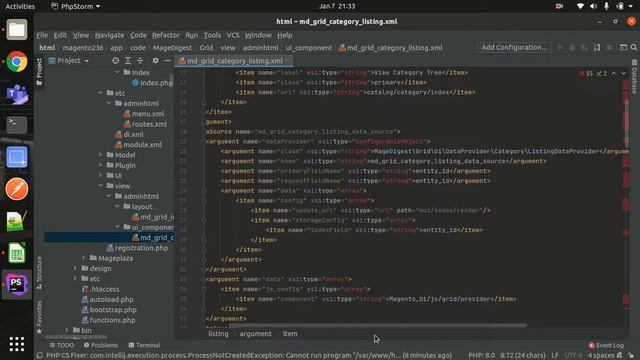This screenshot has width=640, height=360.
Task: Click the editor horizontal scrollbar
Action: coord(378,326)
